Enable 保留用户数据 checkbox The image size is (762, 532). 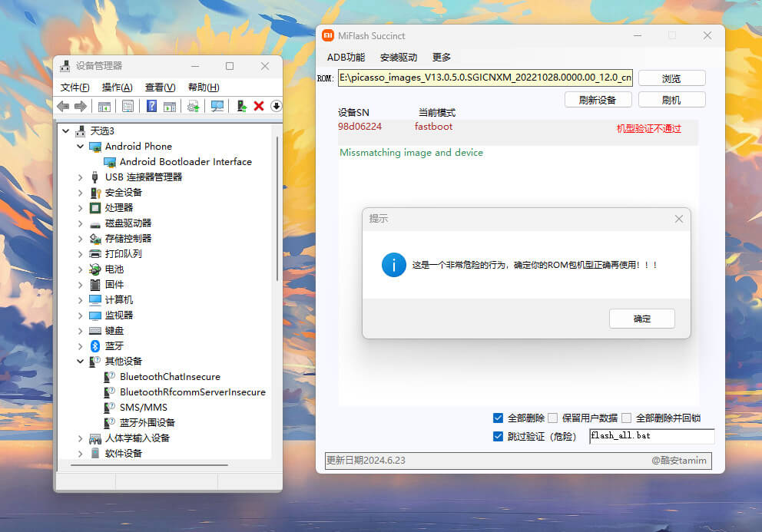click(552, 418)
